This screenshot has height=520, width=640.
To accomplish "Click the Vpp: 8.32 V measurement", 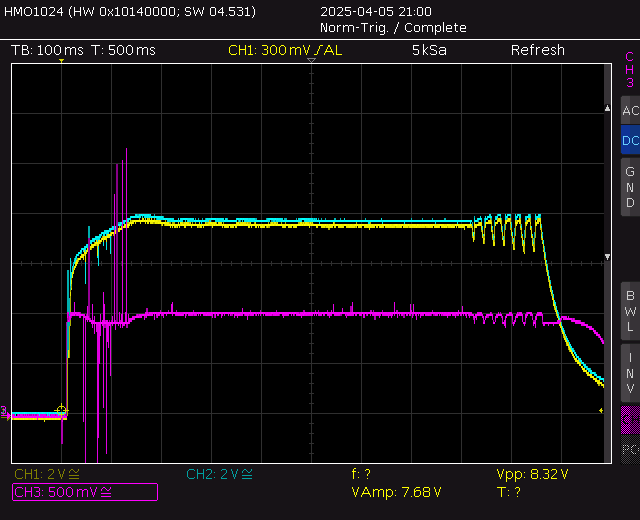I will (x=532, y=474).
